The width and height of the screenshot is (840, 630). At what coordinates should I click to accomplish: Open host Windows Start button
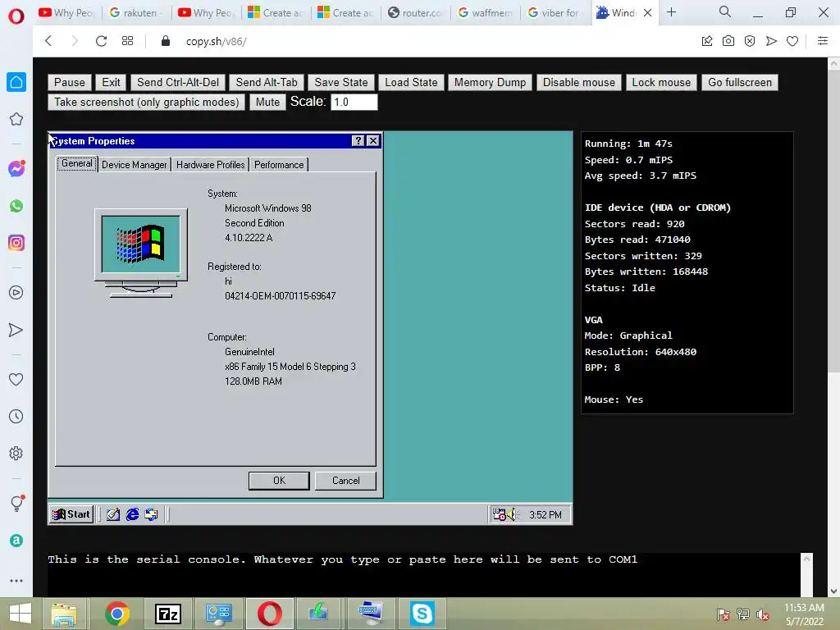[x=21, y=614]
